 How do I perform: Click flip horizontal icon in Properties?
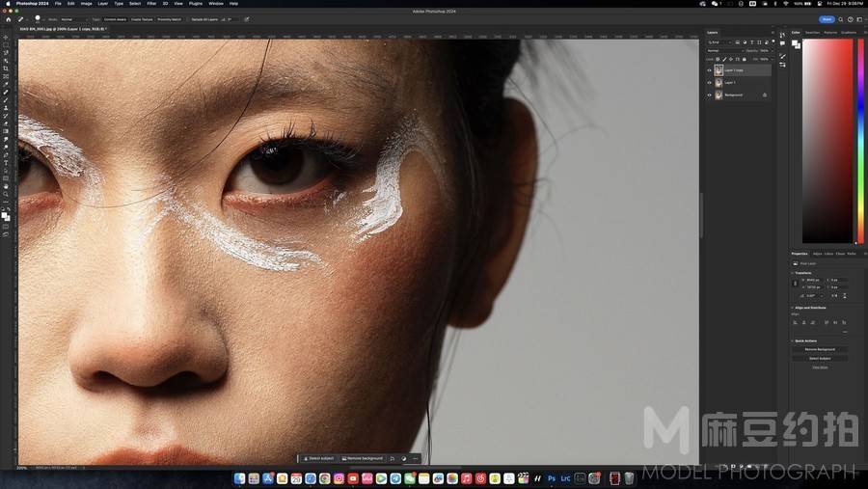tap(834, 296)
